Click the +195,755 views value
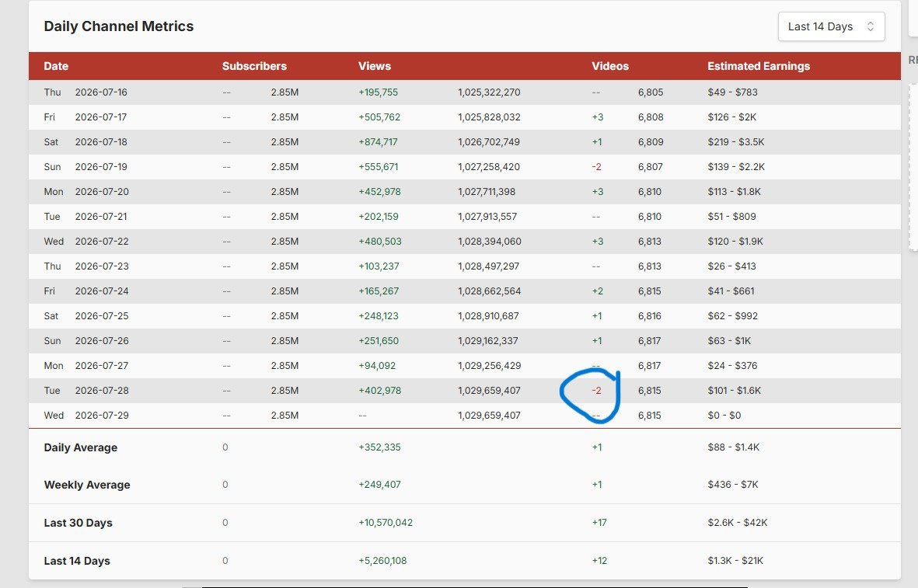The image size is (918, 588). pos(379,92)
